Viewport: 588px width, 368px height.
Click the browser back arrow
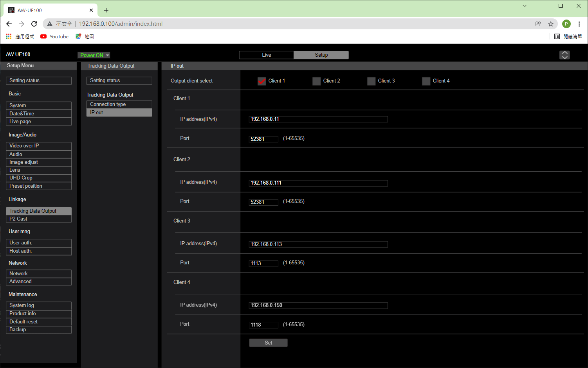pyautogui.click(x=9, y=24)
